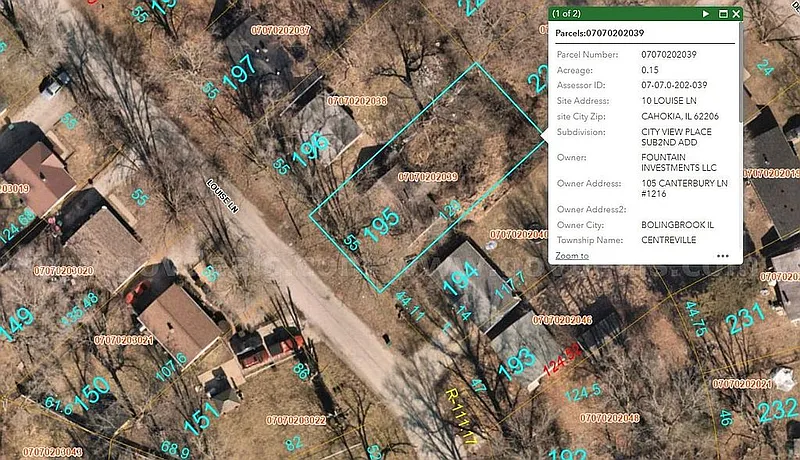
Task: Click the Zoom to link
Action: pyautogui.click(x=572, y=256)
